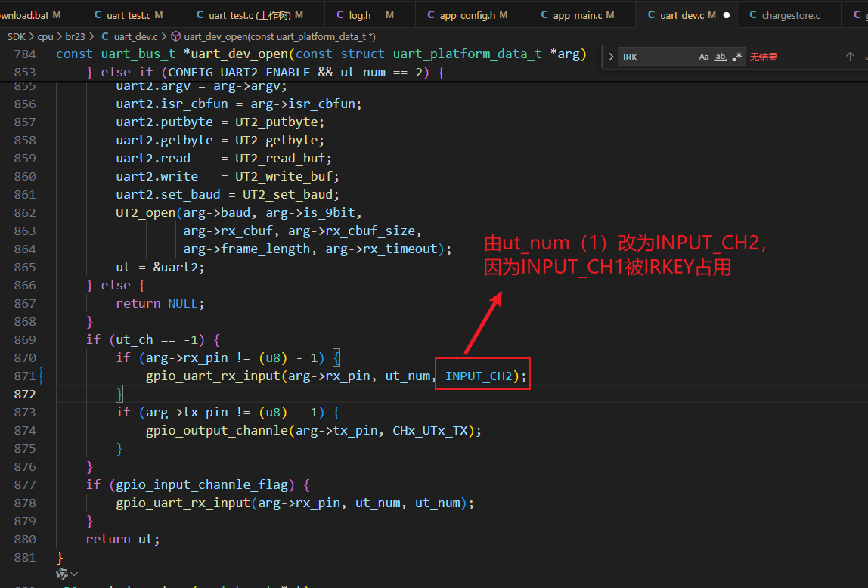The width and height of the screenshot is (868, 588).
Task: Click the modified-line gutter marker at line 871
Action: coord(42,376)
